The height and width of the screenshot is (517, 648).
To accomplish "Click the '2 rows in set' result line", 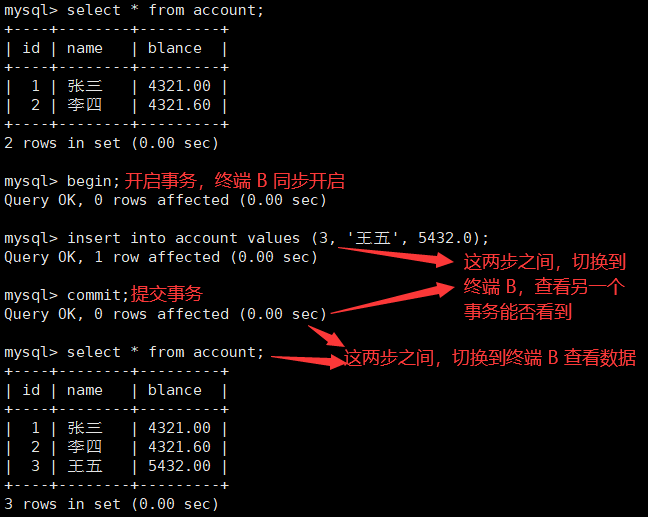I will coord(111,143).
